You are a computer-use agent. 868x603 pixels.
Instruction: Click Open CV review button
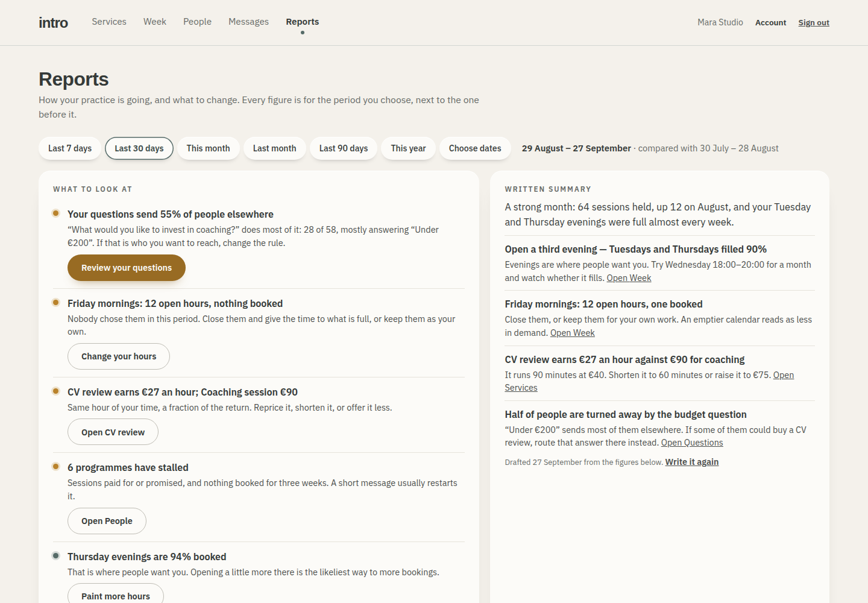[113, 432]
